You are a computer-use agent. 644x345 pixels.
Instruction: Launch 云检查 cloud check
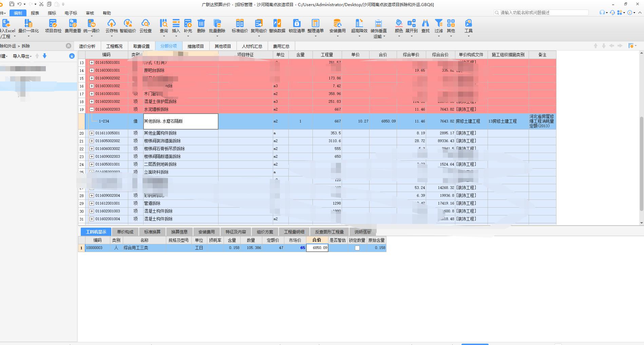146,23
